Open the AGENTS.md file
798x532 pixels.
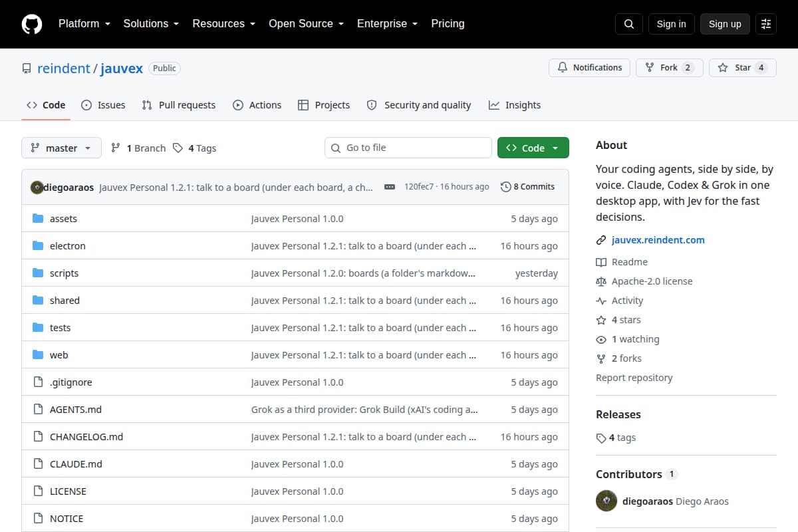click(x=76, y=410)
